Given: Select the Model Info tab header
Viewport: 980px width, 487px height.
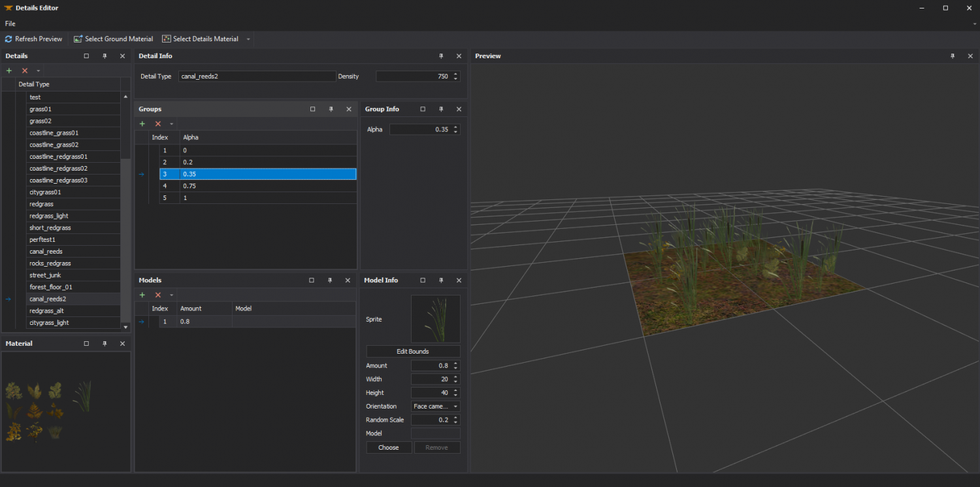Looking at the screenshot, I should [x=381, y=280].
